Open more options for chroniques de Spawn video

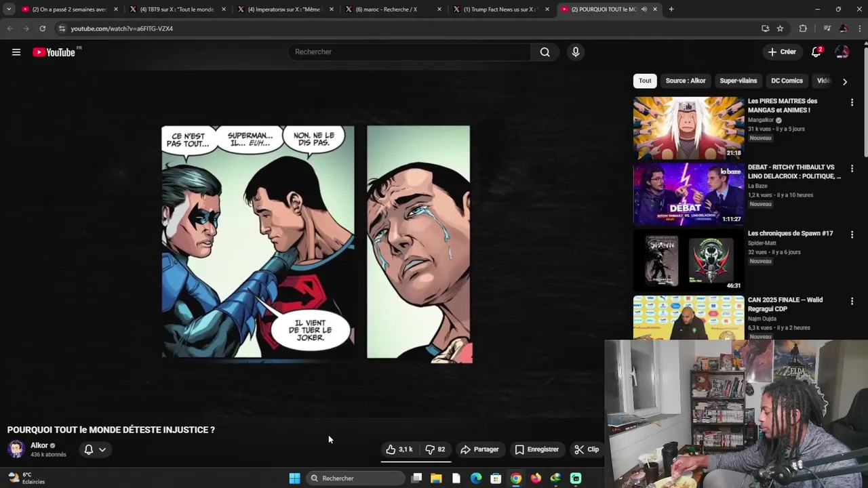(x=852, y=235)
